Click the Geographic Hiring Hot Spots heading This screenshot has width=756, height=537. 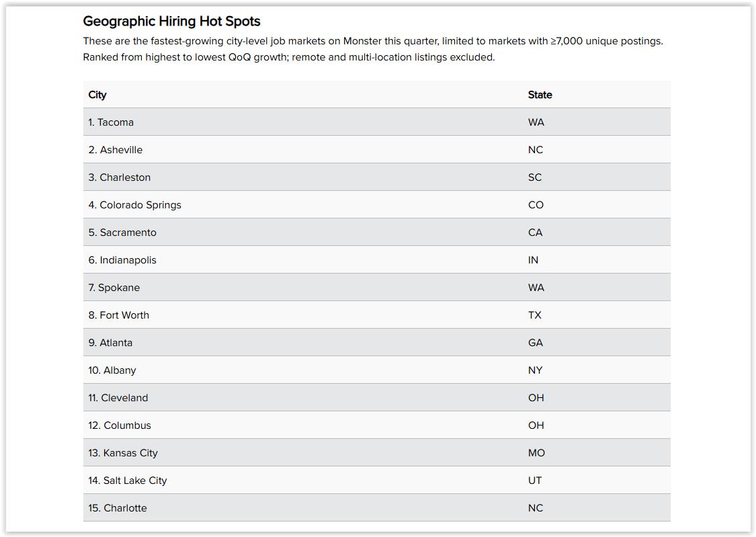coord(171,21)
